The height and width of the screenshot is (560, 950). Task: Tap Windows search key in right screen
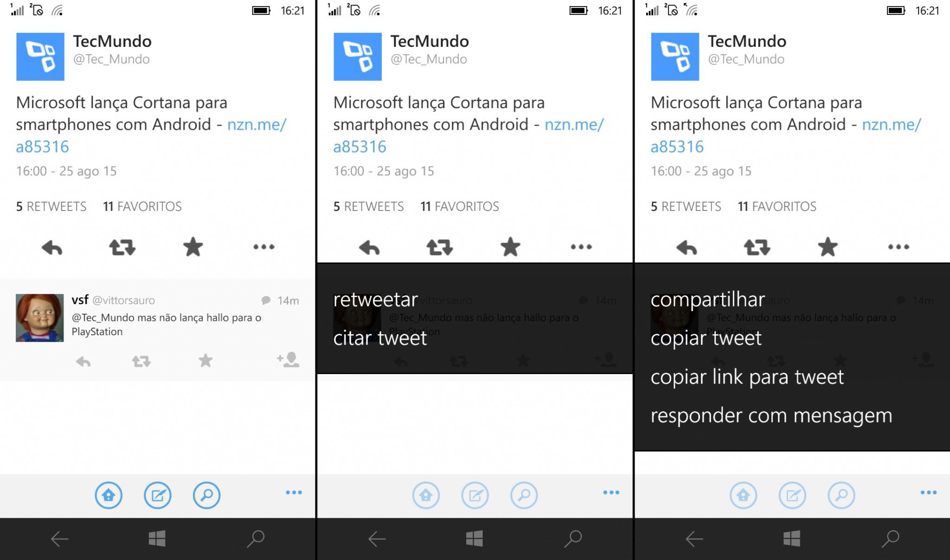[890, 539]
